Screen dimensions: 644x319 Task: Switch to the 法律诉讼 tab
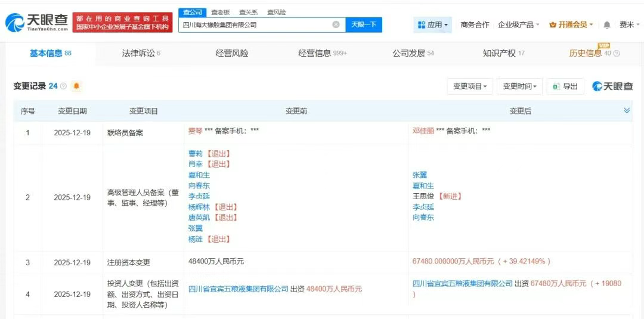(141, 54)
